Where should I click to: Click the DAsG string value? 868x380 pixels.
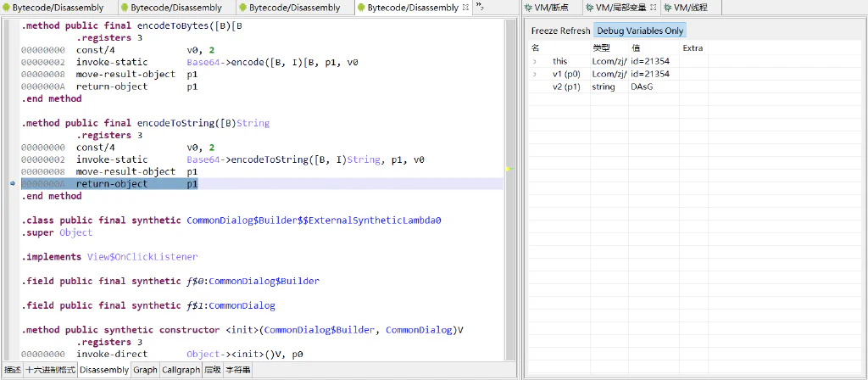tap(642, 87)
